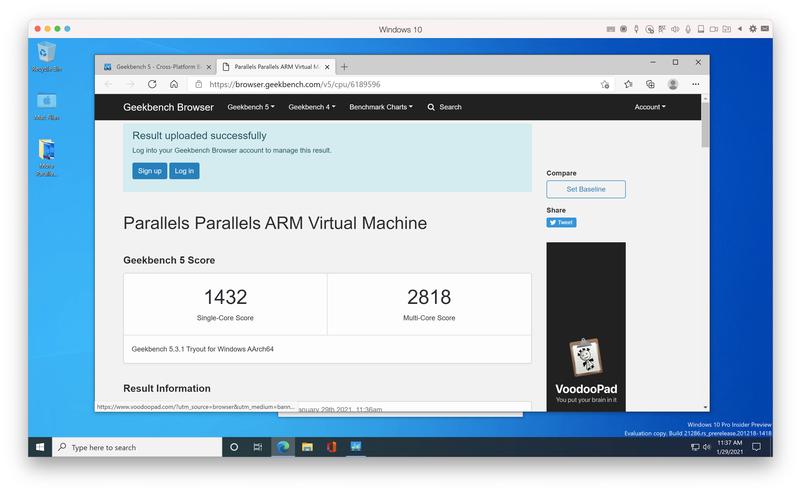This screenshot has height=493, width=800.
Task: Open a new browser tab
Action: pyautogui.click(x=345, y=66)
